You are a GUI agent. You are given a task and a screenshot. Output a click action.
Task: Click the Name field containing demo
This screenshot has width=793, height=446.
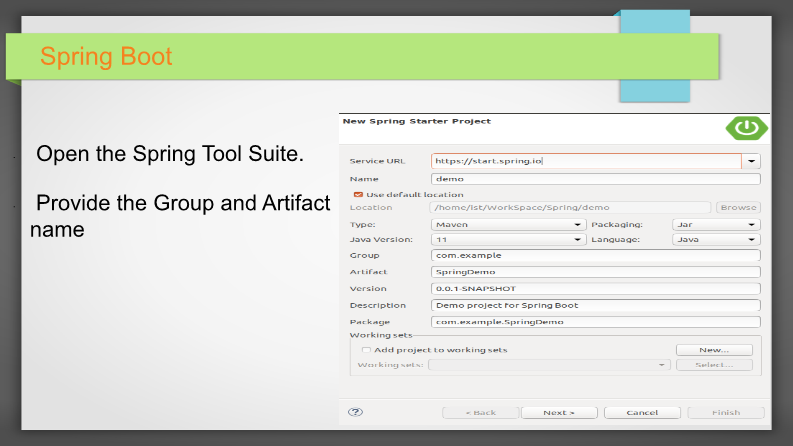pyautogui.click(x=596, y=179)
